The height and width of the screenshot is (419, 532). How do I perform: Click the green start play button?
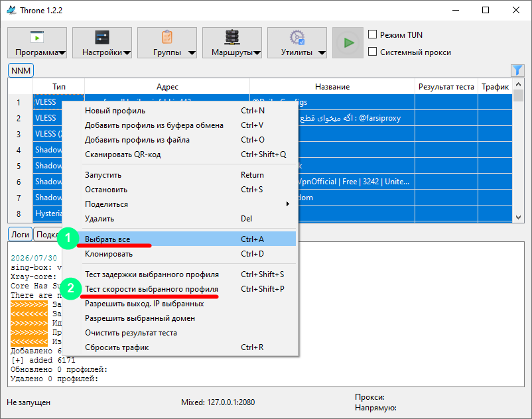(x=348, y=42)
